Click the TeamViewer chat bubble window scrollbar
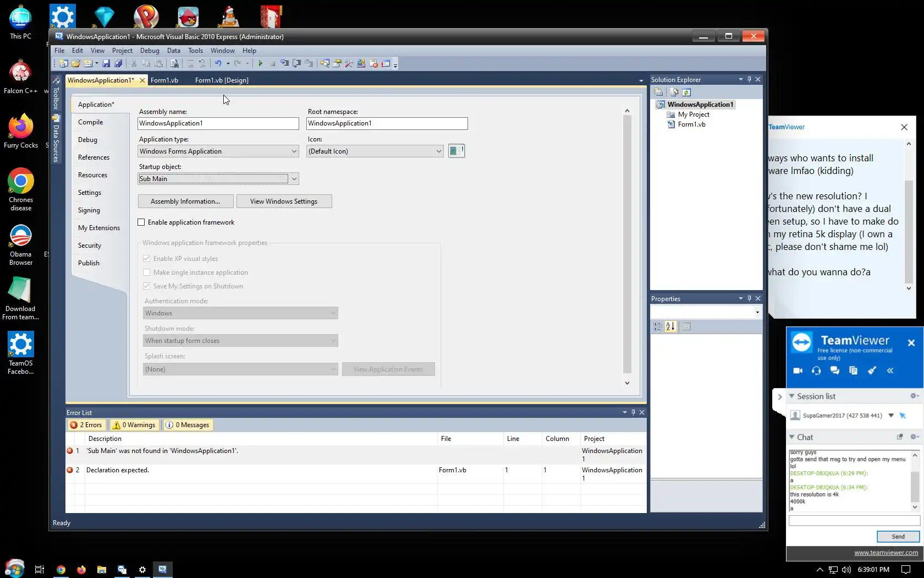924x578 pixels. (x=909, y=216)
